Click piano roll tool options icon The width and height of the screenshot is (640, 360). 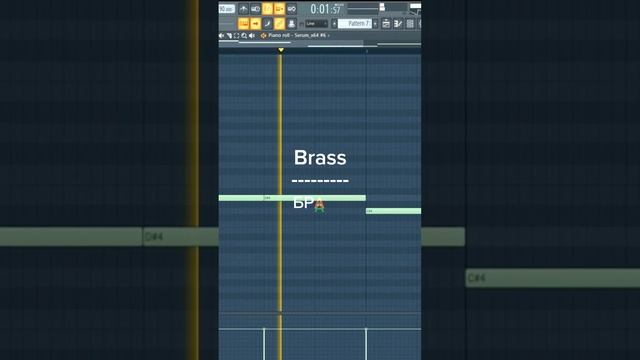pyautogui.click(x=229, y=36)
